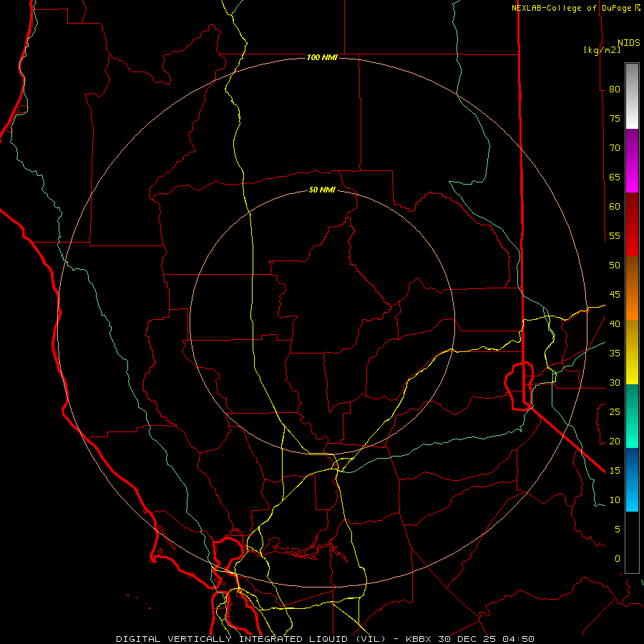Viewport: 644px width, 644px height.
Task: Click the "NIDS" label above the color scale
Action: tap(629, 43)
